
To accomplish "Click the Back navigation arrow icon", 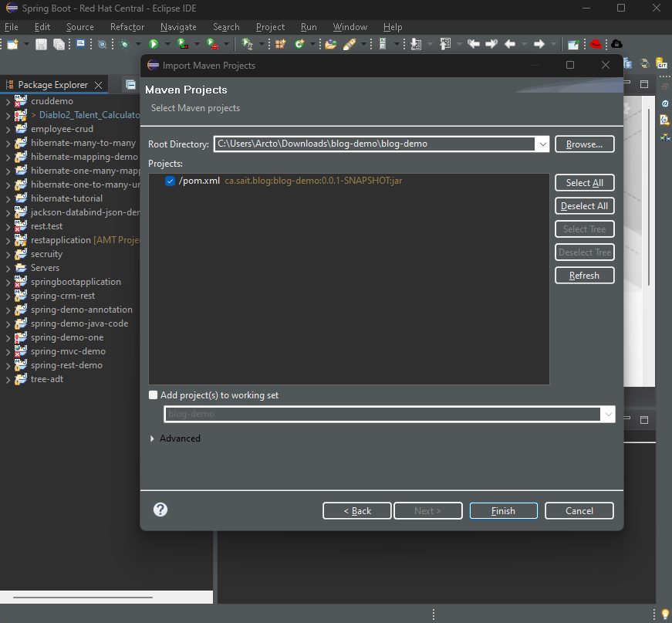I will (510, 44).
